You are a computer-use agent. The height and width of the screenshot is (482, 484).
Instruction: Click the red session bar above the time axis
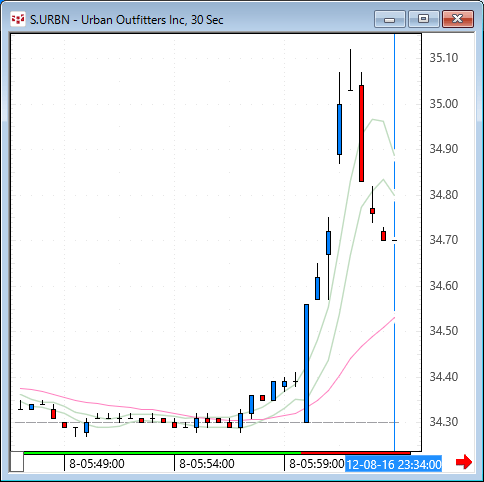point(356,453)
